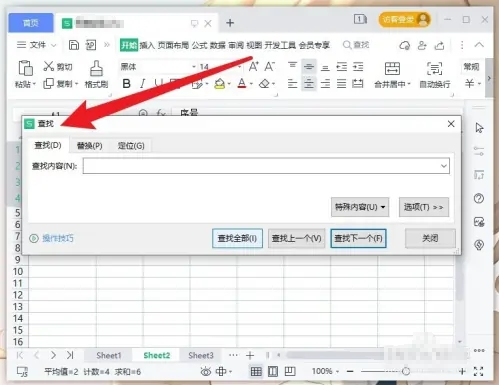Switch to Go To (G) tab
Screen dimensions: 499x385
[131, 146]
